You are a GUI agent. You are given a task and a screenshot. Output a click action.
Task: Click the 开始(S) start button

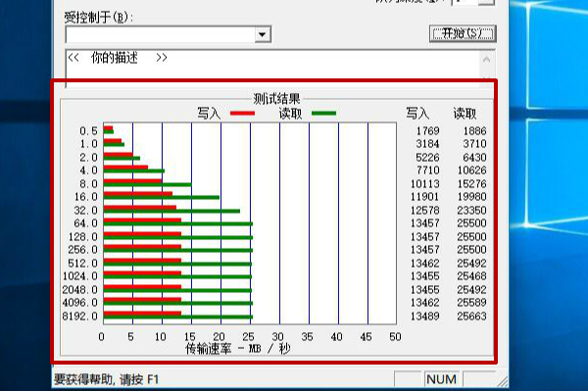tap(463, 33)
